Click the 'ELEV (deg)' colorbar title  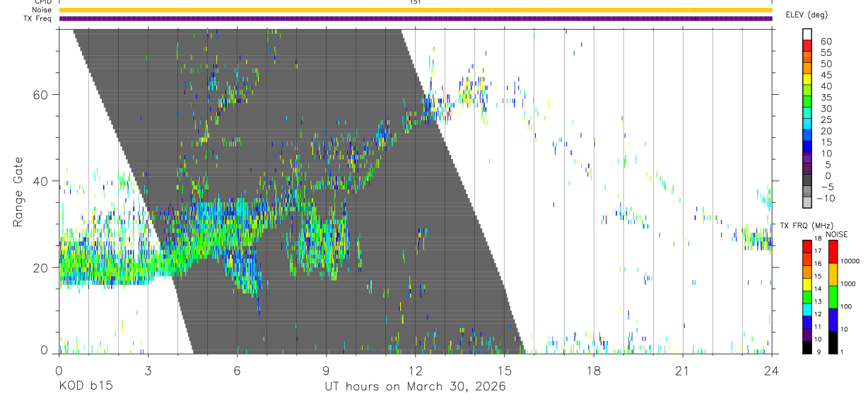click(807, 15)
